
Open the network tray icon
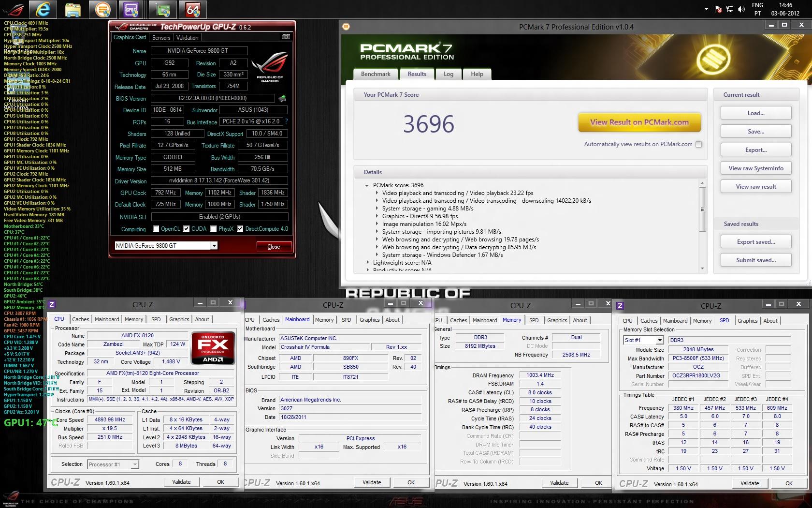coord(730,9)
